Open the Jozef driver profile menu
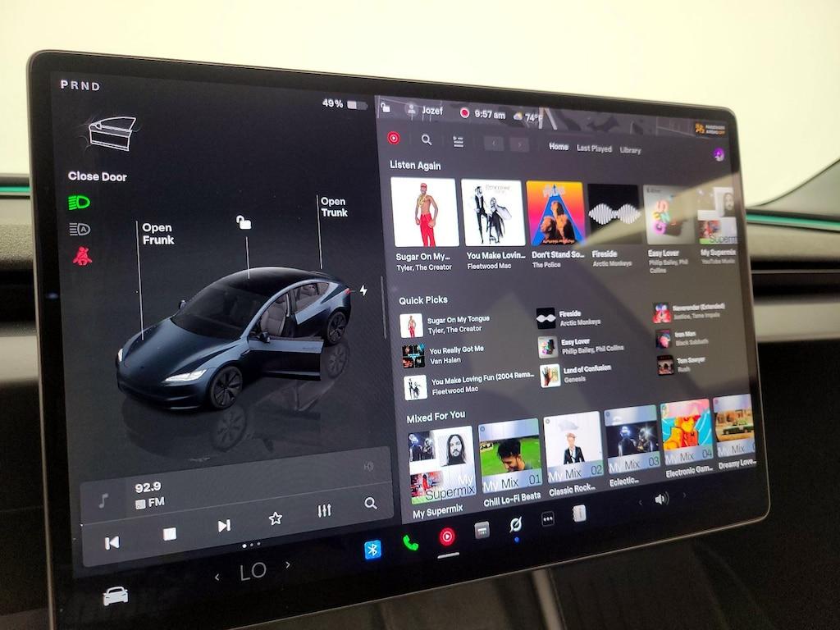Viewport: 840px width, 630px height. coord(425,111)
